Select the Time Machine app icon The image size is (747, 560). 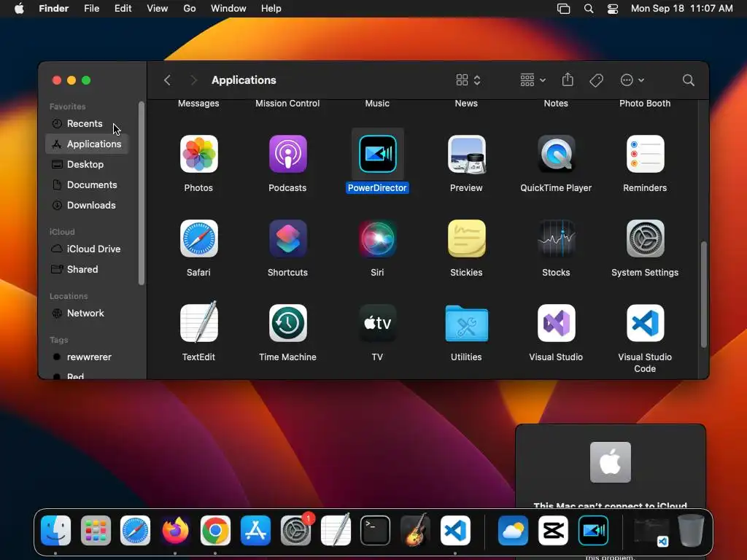287,323
